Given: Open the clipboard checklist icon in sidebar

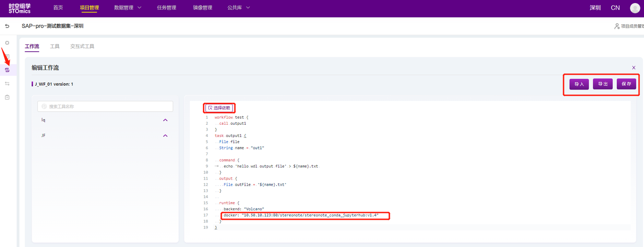Looking at the screenshot, I should (7, 97).
